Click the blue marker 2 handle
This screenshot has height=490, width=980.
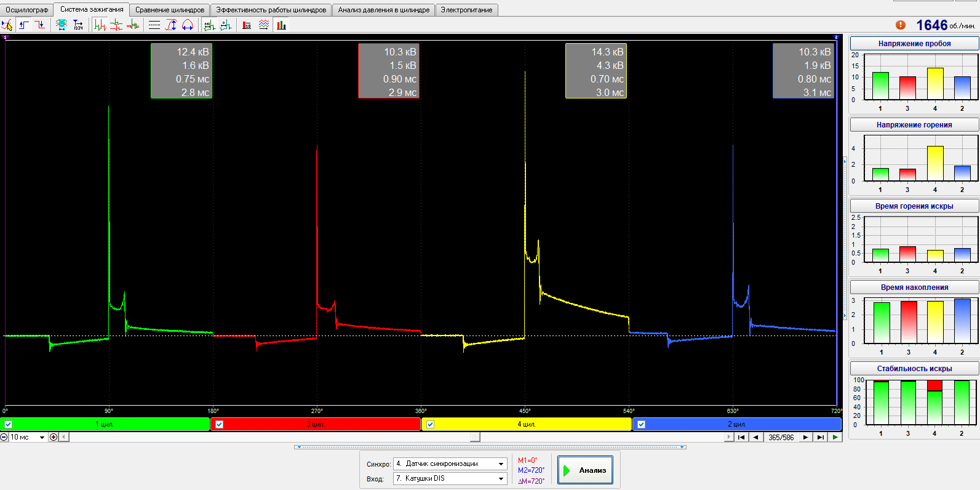[836, 37]
